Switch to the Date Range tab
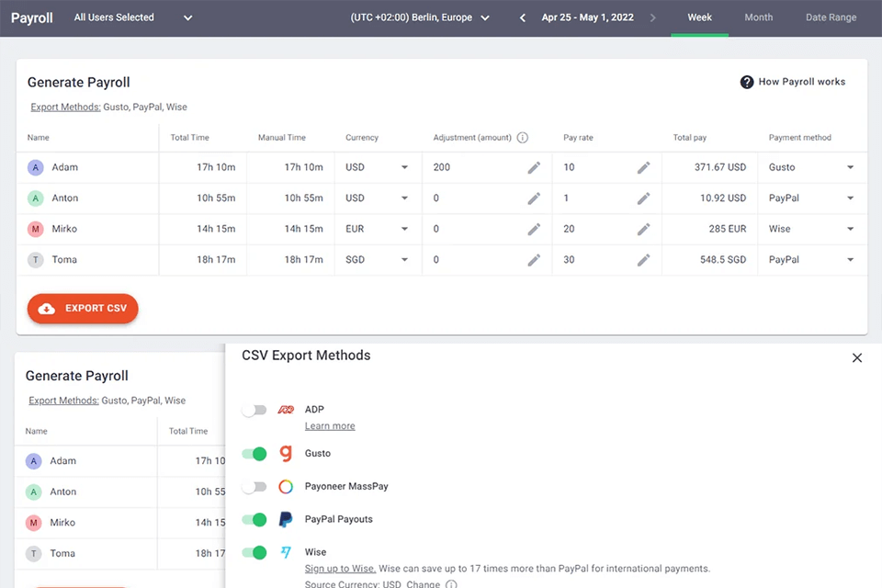This screenshot has width=882, height=588. (831, 17)
